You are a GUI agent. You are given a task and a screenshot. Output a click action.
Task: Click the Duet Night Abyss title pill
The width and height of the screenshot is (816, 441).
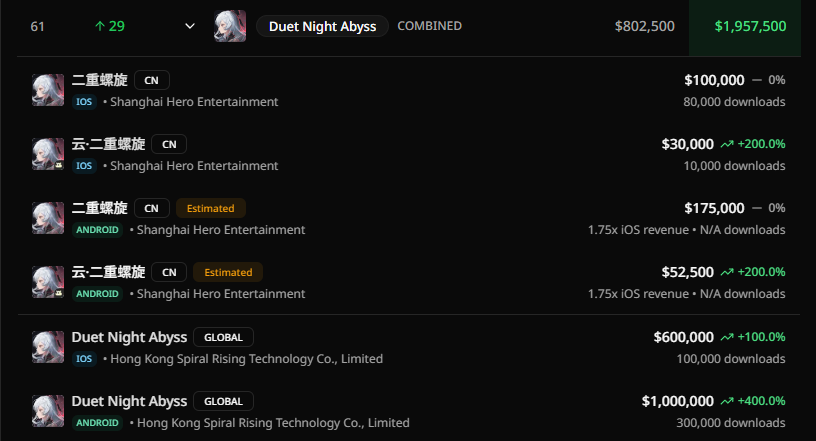click(x=322, y=26)
